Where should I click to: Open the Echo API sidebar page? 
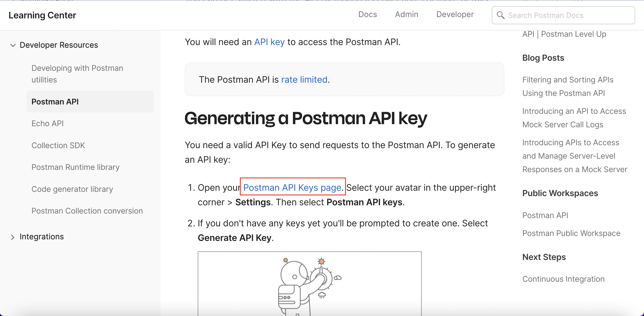tap(47, 123)
